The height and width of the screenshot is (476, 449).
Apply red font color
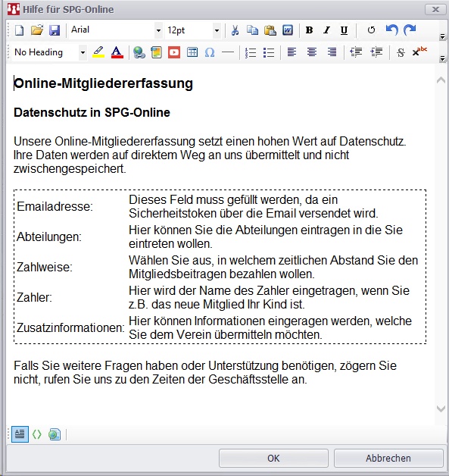coord(117,52)
